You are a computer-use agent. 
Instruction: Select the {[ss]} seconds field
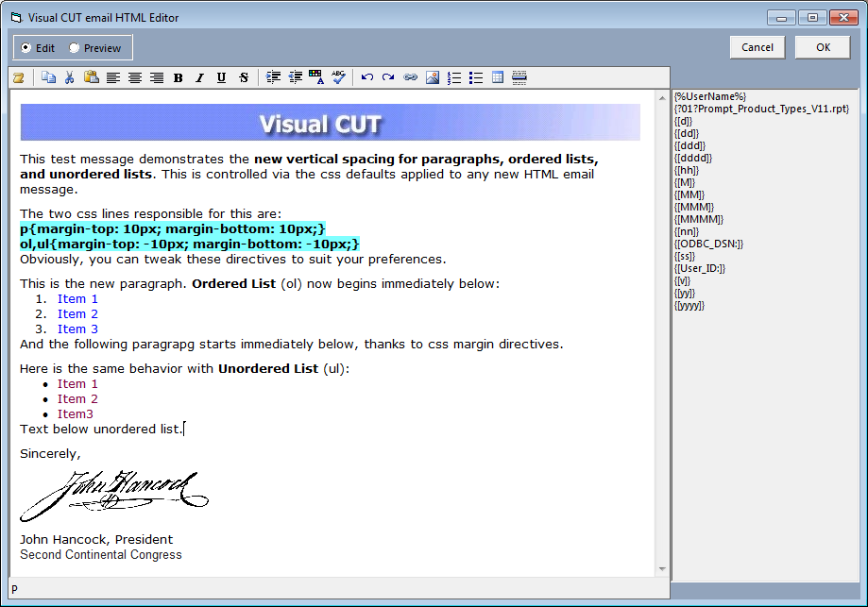[x=684, y=256]
